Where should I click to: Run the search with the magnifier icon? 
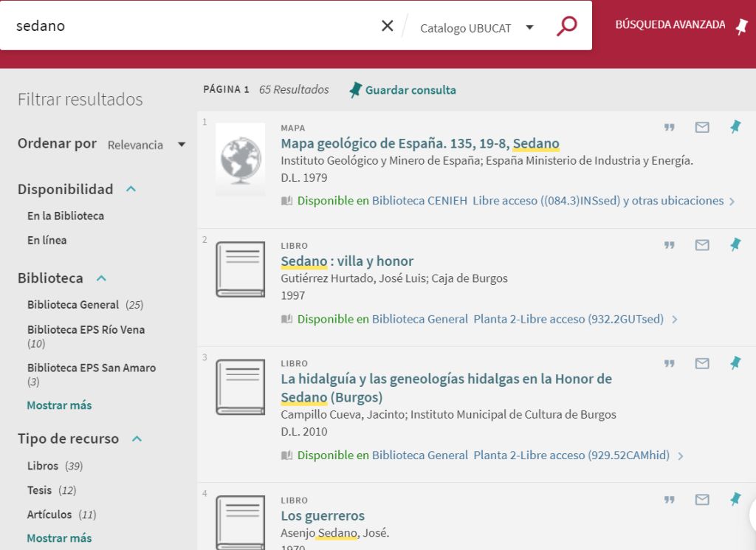[566, 26]
